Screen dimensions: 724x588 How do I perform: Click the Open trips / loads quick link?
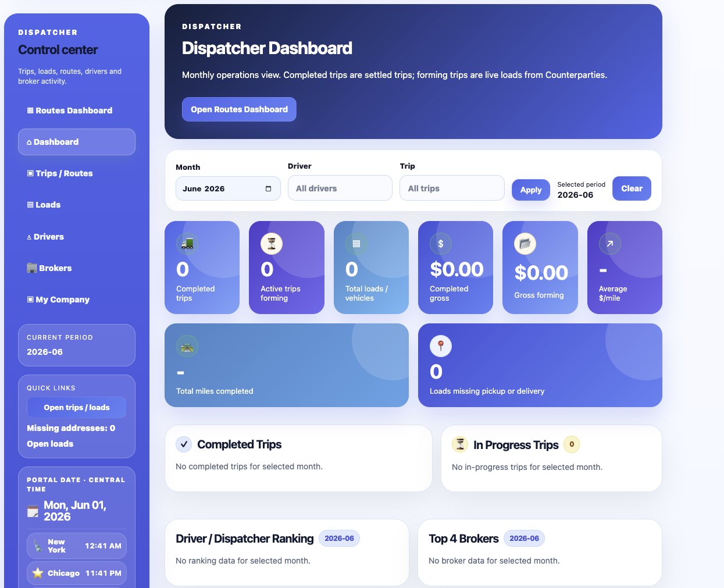pos(77,408)
